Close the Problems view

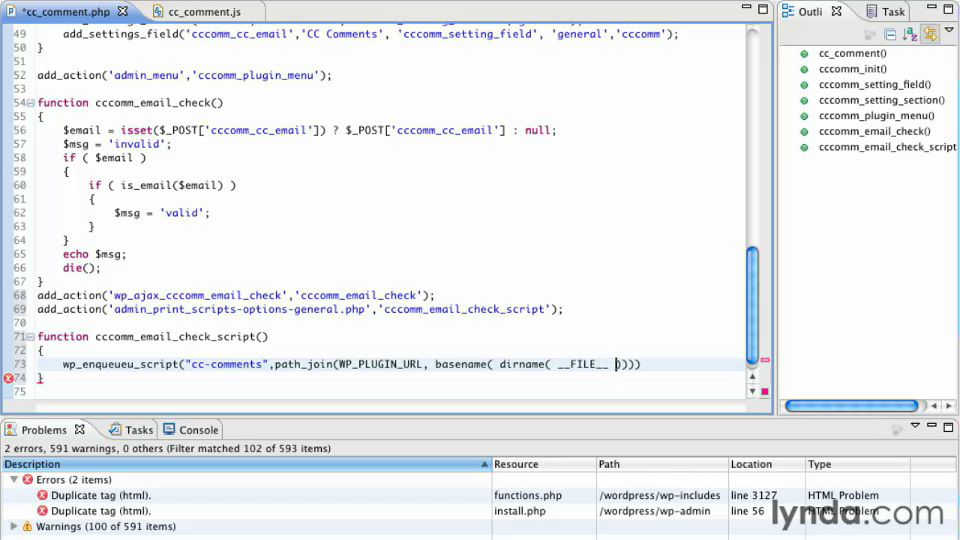tap(80, 429)
